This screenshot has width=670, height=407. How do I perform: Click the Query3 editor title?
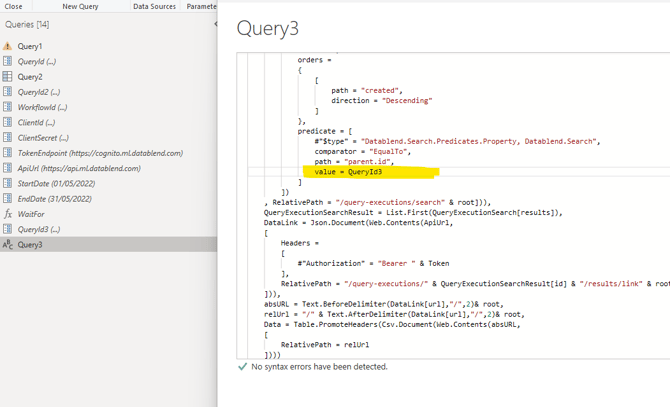267,29
